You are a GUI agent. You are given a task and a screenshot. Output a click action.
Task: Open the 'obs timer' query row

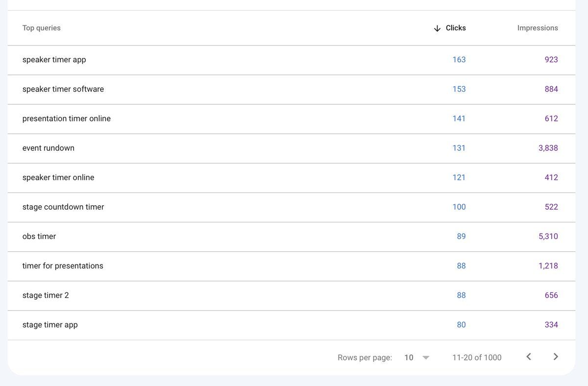pos(39,236)
